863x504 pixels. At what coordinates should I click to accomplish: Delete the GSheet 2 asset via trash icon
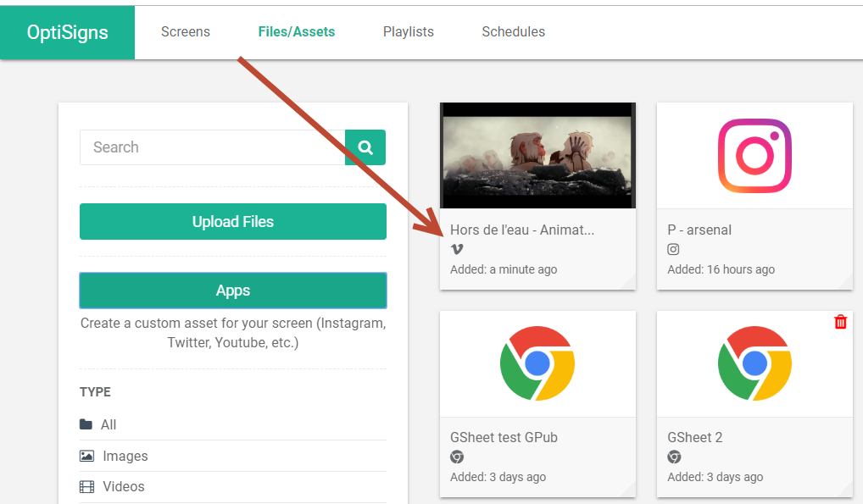click(840, 322)
